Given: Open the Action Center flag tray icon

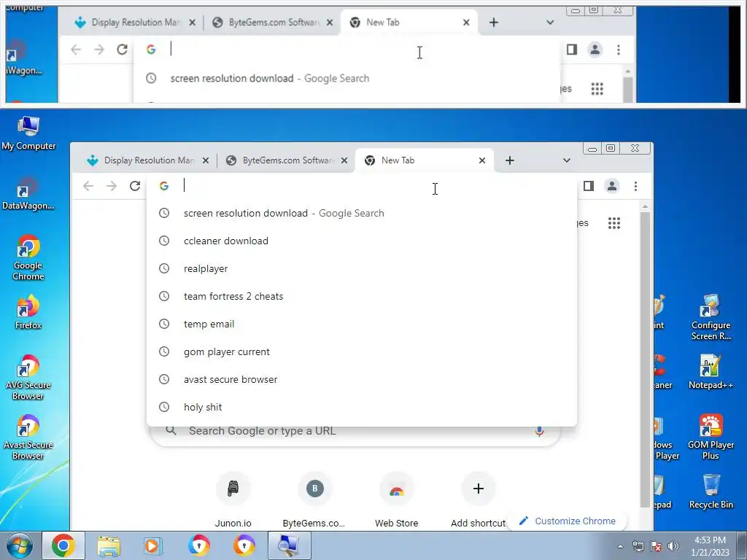Looking at the screenshot, I should (x=656, y=546).
